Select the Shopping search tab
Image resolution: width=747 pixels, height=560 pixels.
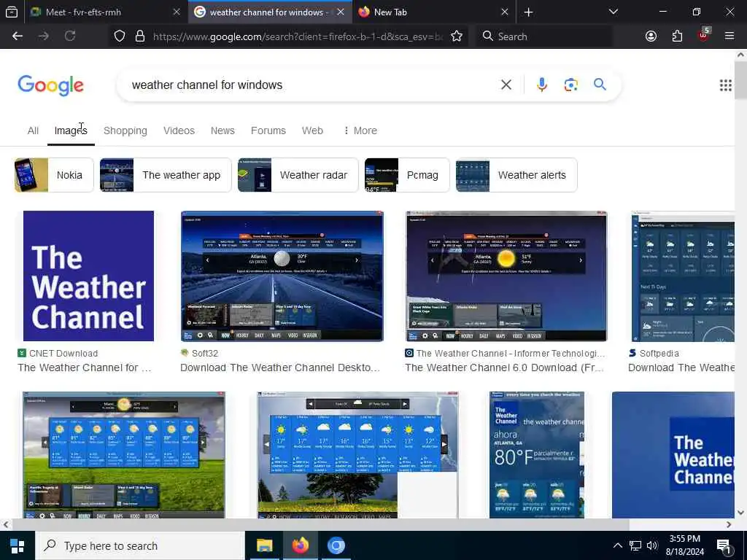(x=125, y=131)
